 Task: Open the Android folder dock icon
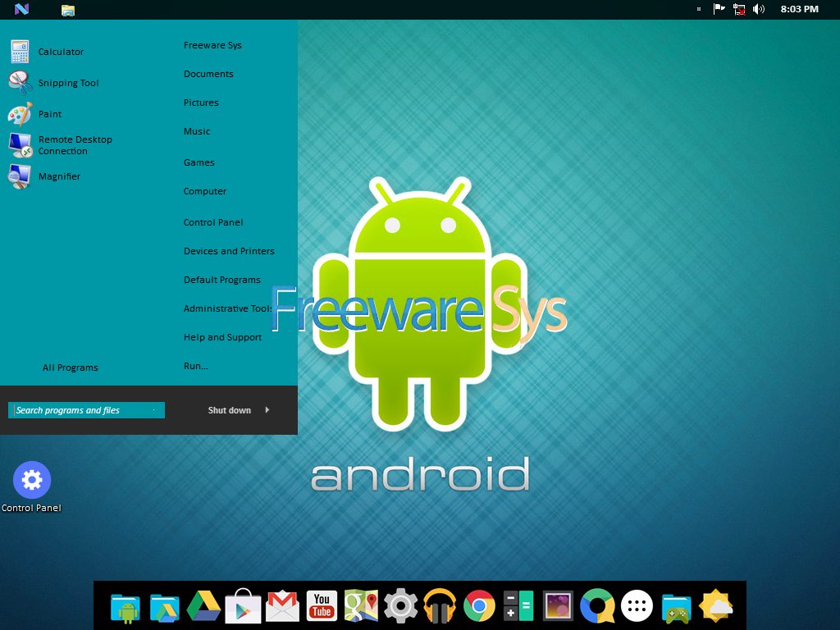click(x=126, y=608)
